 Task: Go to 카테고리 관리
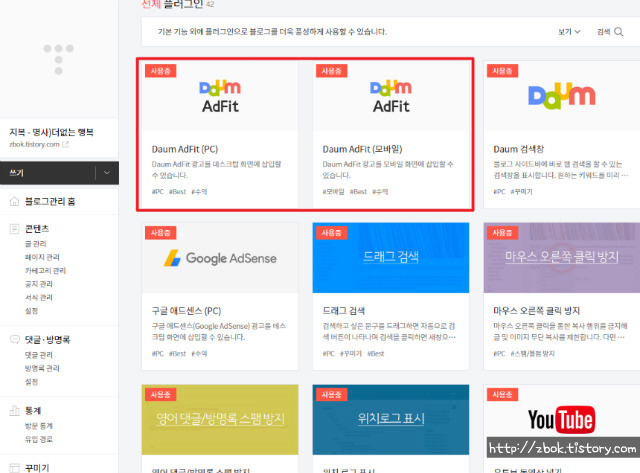click(x=45, y=271)
